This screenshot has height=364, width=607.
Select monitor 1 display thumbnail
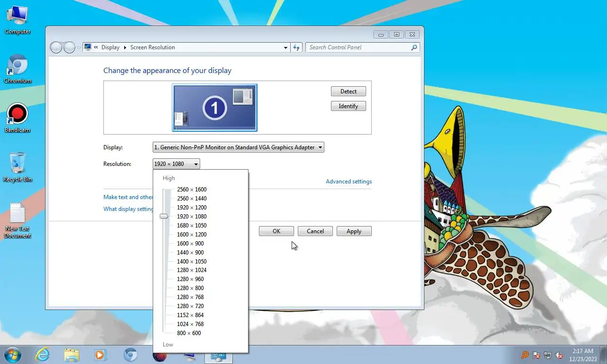(x=214, y=108)
